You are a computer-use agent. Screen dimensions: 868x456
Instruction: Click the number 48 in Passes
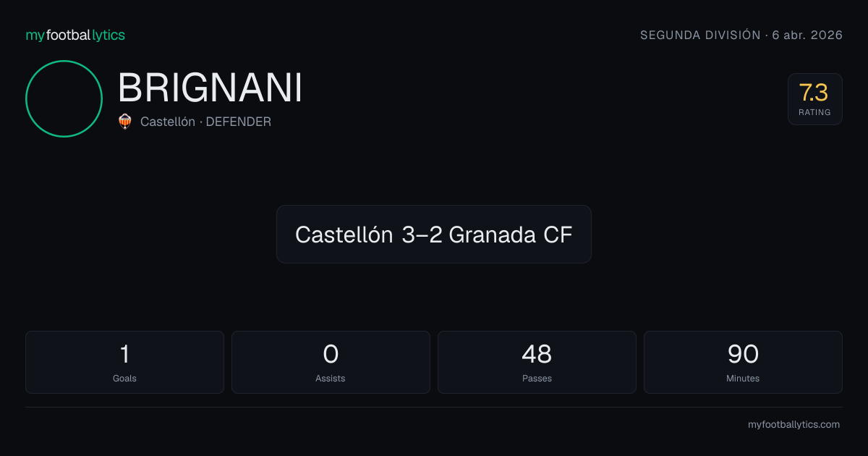point(537,354)
